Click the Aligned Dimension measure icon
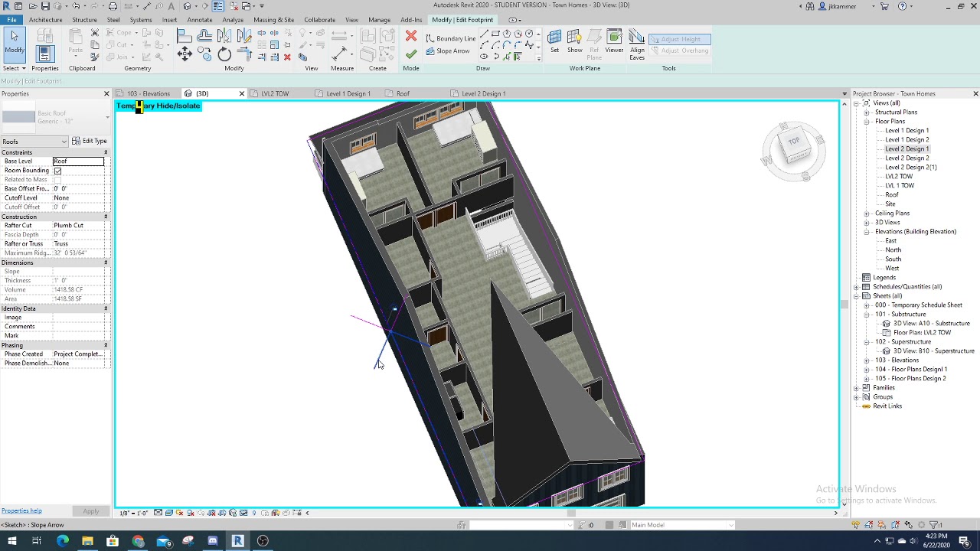This screenshot has height=551, width=980. point(340,54)
